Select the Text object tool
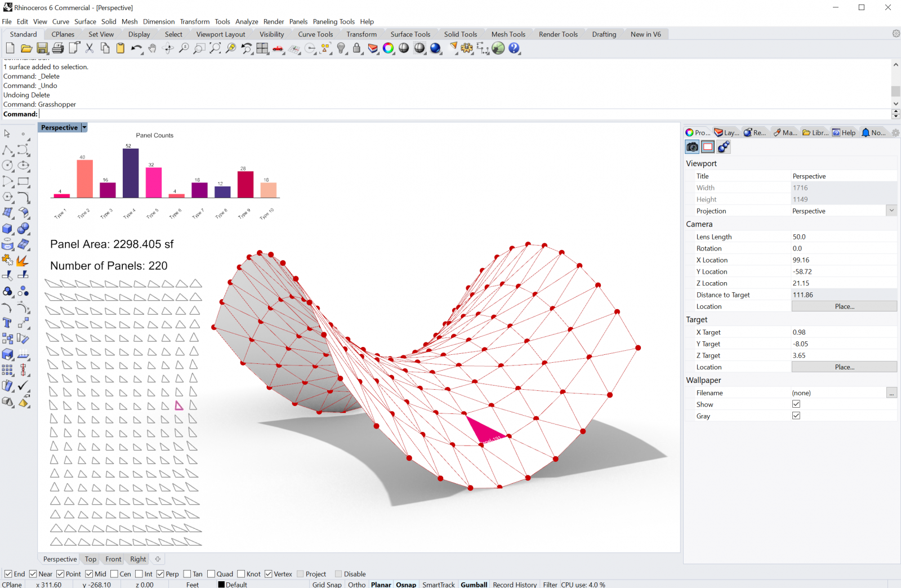Image resolution: width=901 pixels, height=588 pixels. pyautogui.click(x=7, y=323)
